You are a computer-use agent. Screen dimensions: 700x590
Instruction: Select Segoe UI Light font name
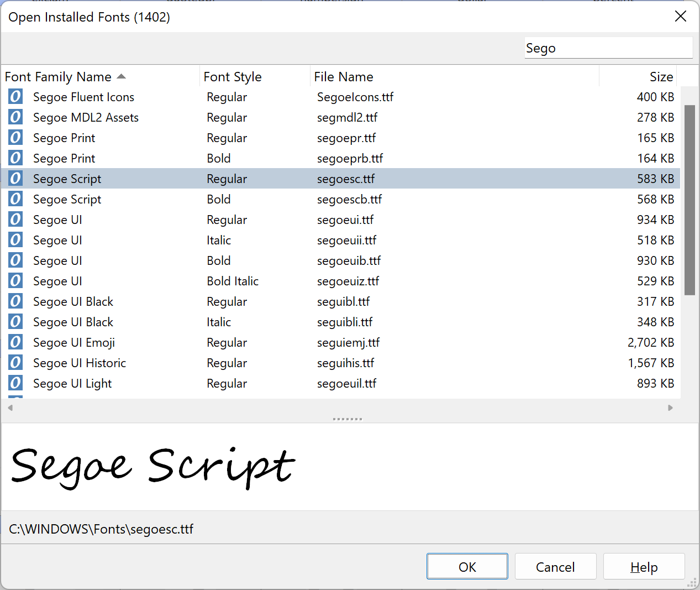click(72, 383)
